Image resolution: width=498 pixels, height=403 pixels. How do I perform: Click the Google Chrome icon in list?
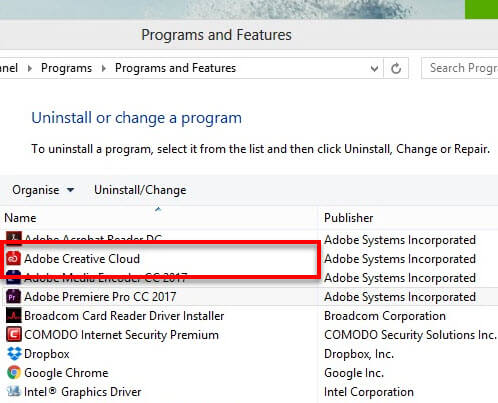tap(14, 373)
